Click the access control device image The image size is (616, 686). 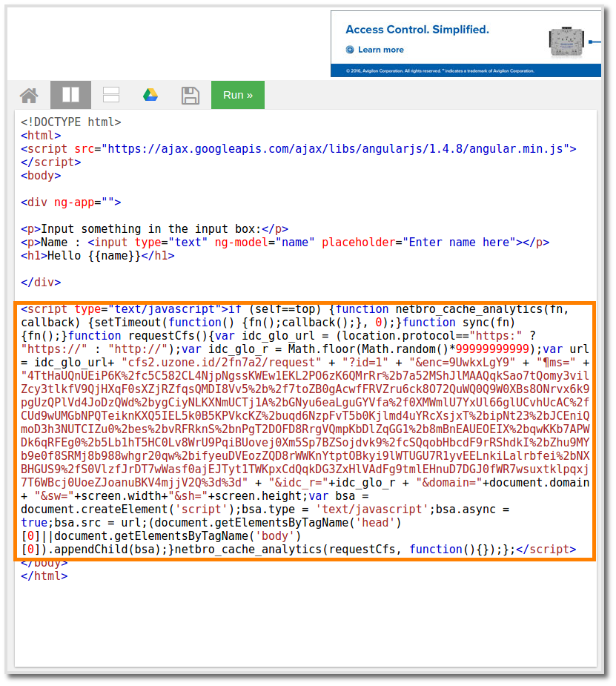pos(566,42)
